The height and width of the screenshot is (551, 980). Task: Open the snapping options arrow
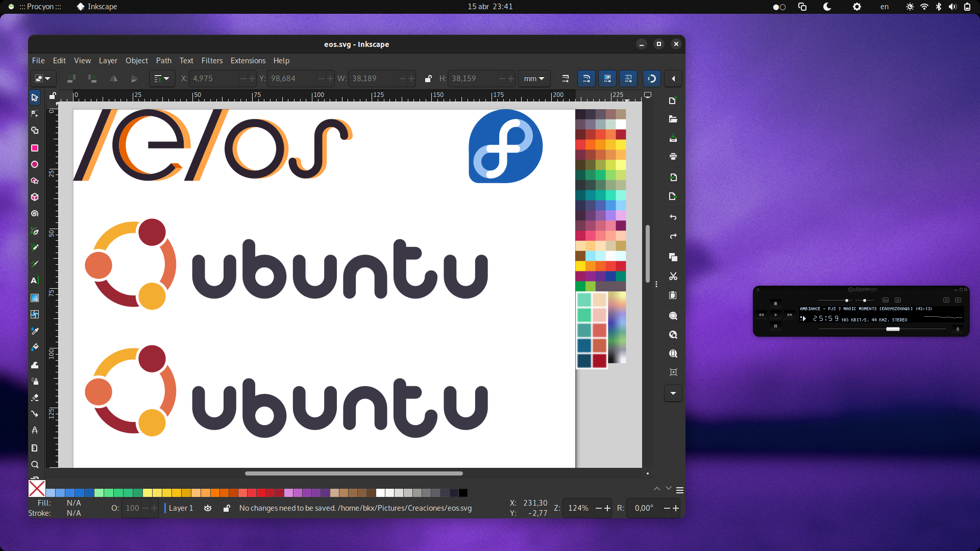click(673, 79)
